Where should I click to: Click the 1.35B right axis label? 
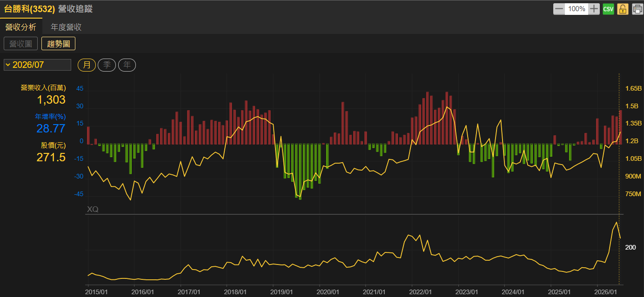click(633, 123)
